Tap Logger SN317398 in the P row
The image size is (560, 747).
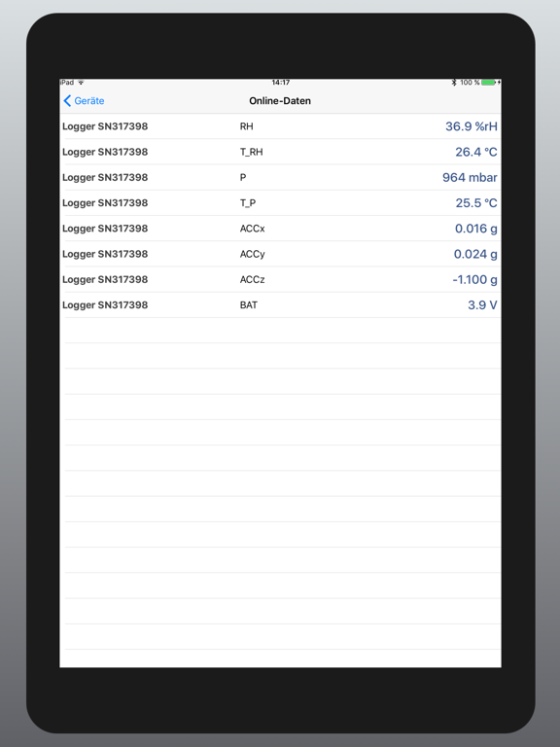[105, 178]
